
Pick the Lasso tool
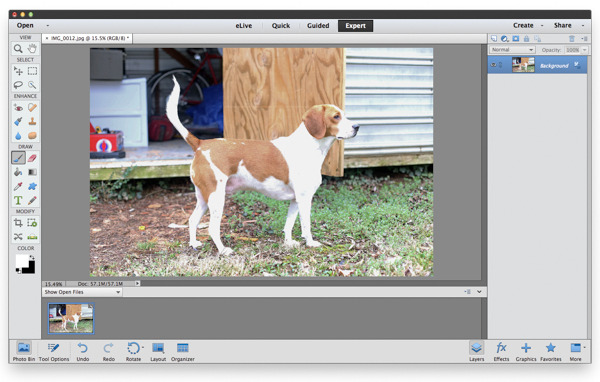click(18, 85)
